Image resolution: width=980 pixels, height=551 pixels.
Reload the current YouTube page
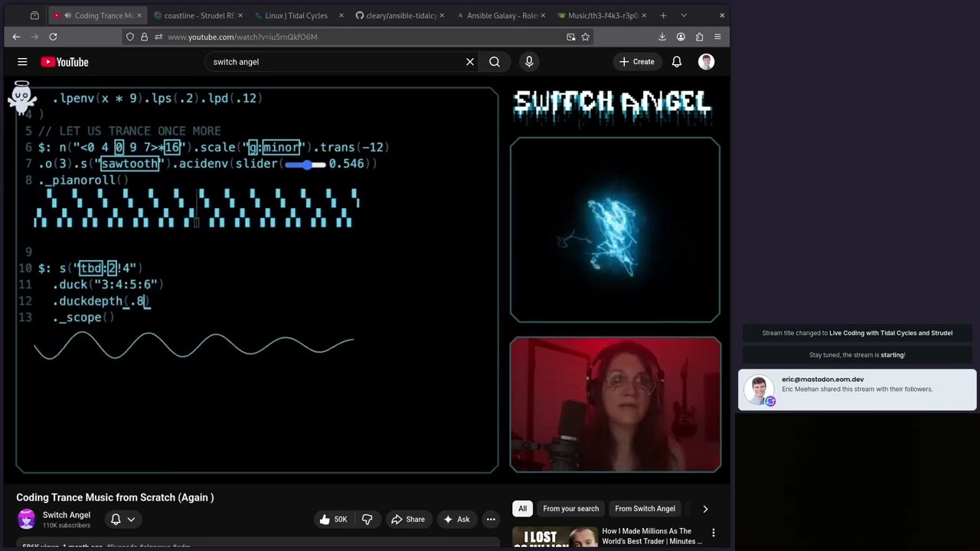(x=53, y=37)
